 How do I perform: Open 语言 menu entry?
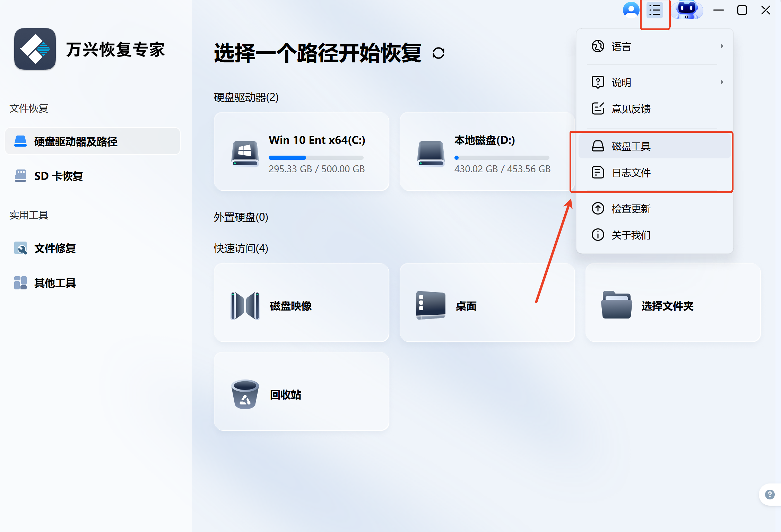tap(654, 46)
